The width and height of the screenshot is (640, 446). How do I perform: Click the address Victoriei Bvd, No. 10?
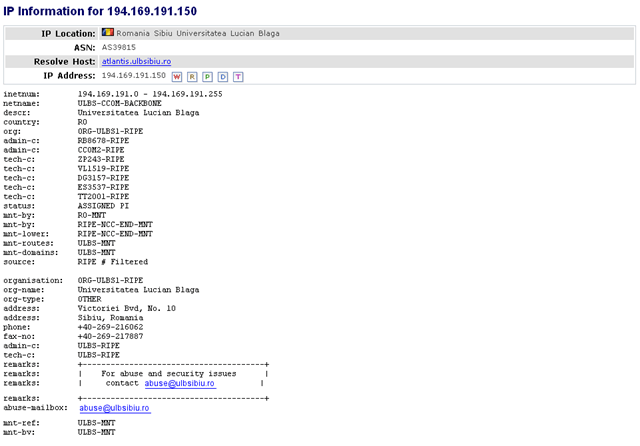pyautogui.click(x=126, y=308)
